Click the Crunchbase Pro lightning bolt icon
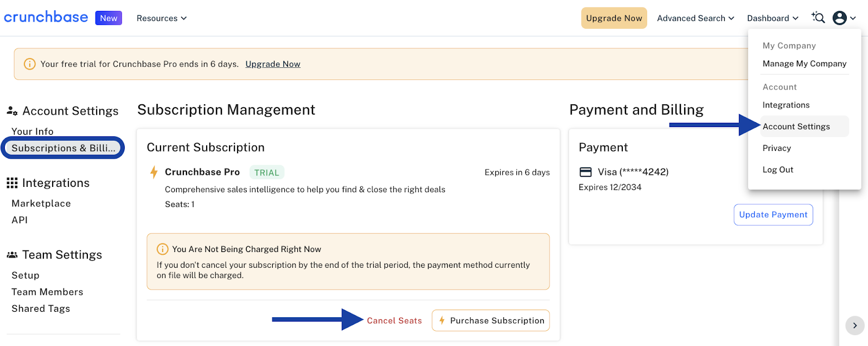 point(154,172)
